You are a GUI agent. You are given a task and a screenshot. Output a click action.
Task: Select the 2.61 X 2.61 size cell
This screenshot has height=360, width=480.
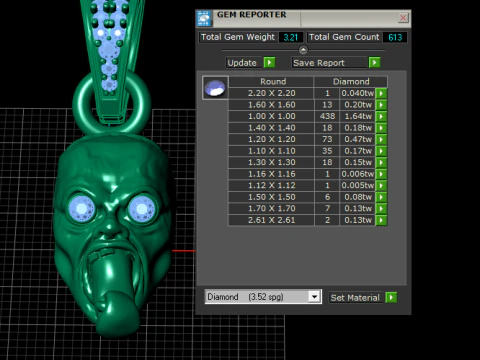tap(271, 220)
